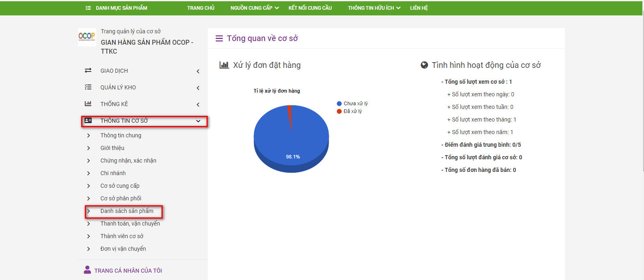Go to TRANG CHỦ in the top navigation
The width and height of the screenshot is (644, 280).
coord(201,8)
